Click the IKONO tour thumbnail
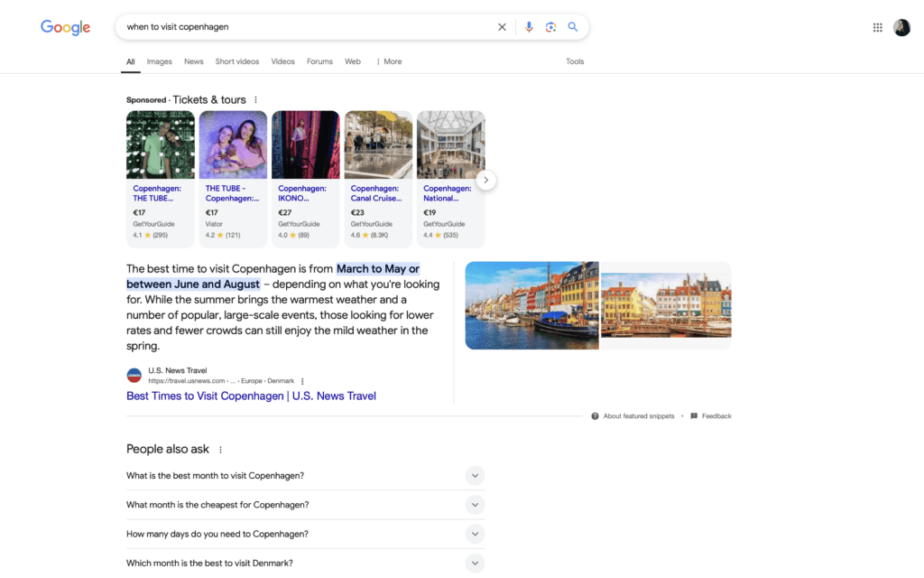Screen dimensions: 924x578 [305, 144]
